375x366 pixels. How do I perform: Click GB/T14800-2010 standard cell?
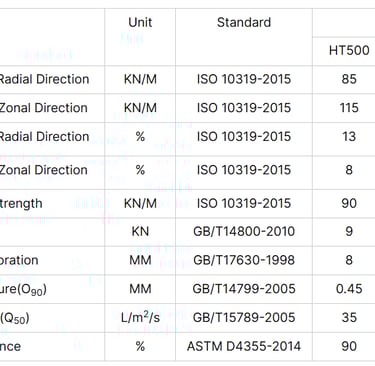pos(244,231)
